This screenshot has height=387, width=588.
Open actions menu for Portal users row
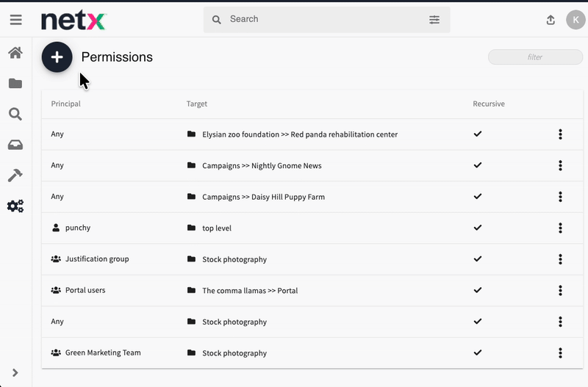click(560, 290)
